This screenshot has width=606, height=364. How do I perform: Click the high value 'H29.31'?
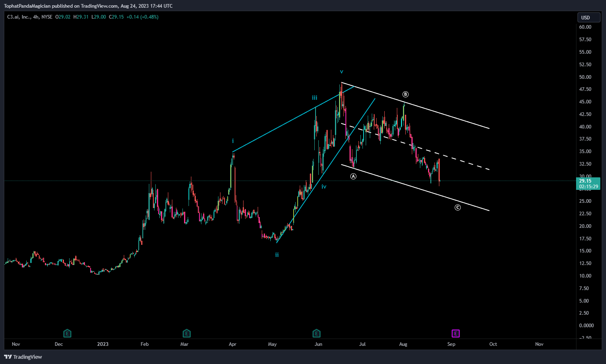pyautogui.click(x=81, y=17)
